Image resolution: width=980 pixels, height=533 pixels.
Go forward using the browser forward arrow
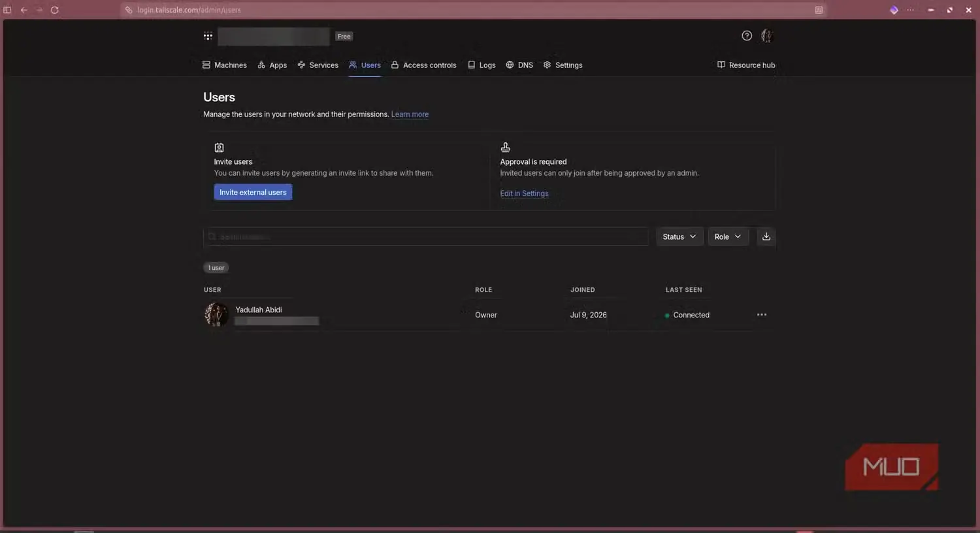point(39,10)
